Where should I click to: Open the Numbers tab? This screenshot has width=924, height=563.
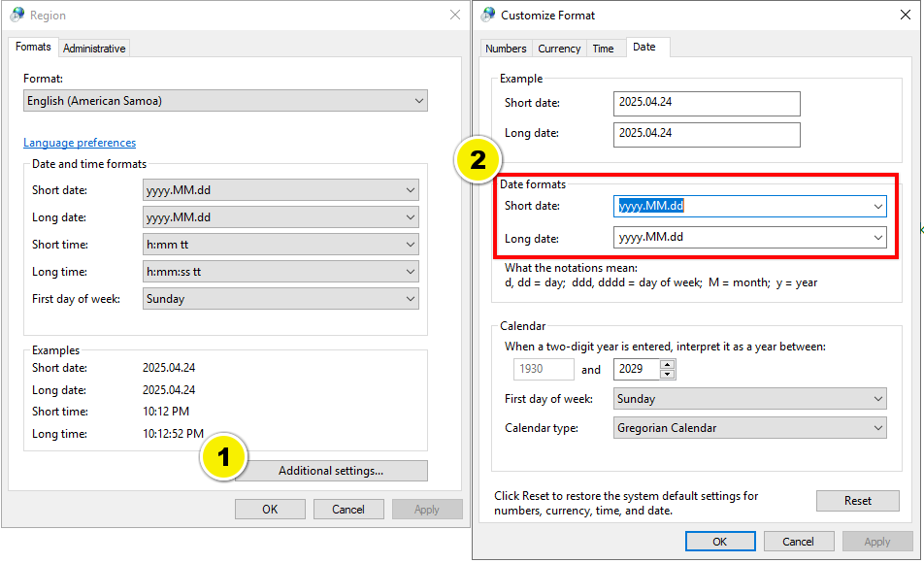coord(506,47)
